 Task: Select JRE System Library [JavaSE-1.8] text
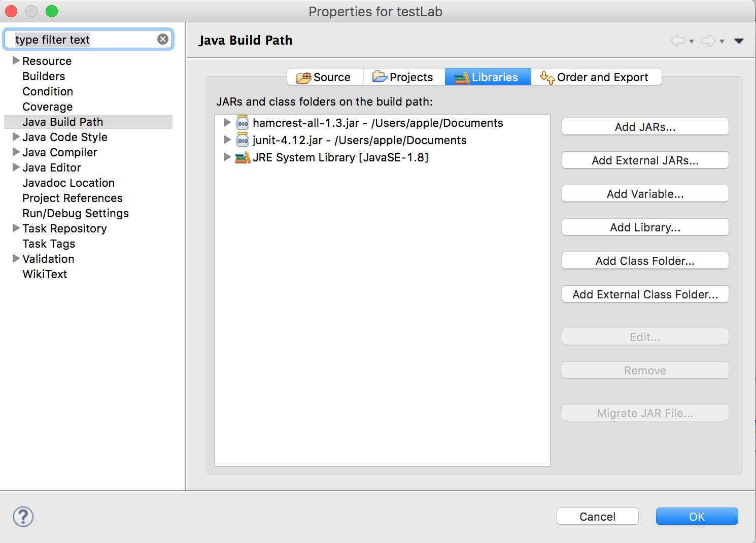(340, 157)
